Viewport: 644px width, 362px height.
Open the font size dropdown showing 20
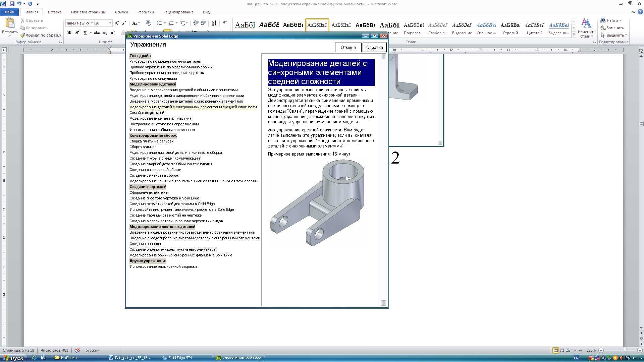[110, 23]
